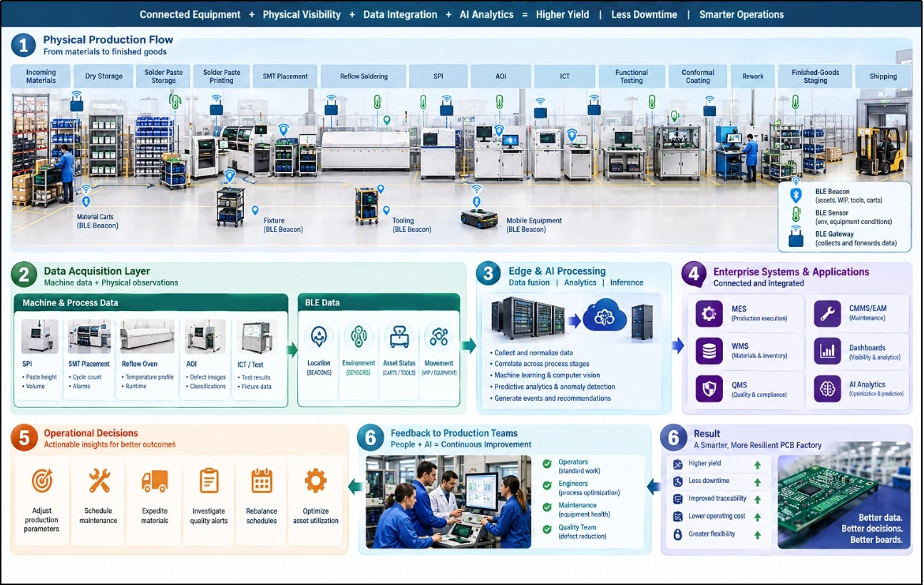Click the green checkmark beside Operators
Image resolution: width=924 pixels, height=585 pixels.
coord(547,464)
